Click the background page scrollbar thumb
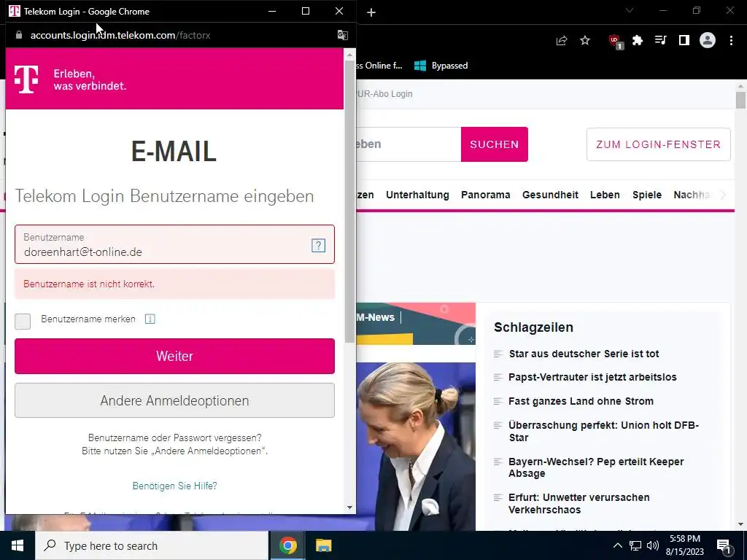This screenshot has width=747, height=560. tap(740, 101)
